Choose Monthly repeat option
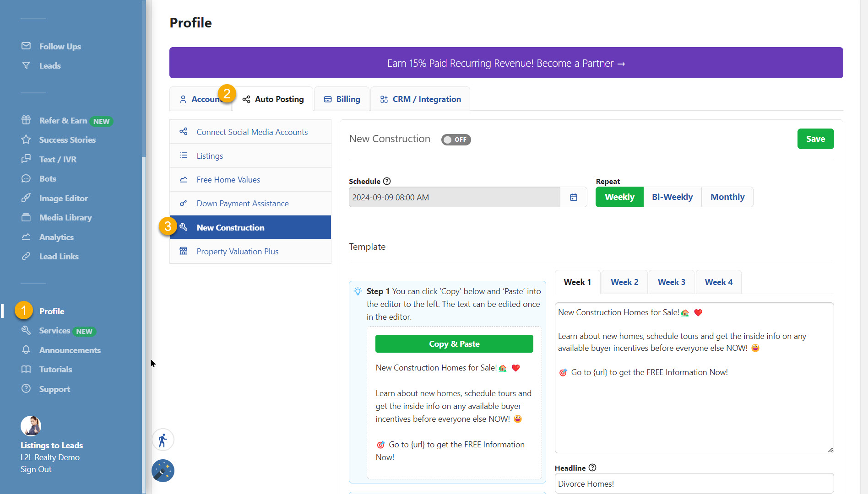 pyautogui.click(x=727, y=197)
